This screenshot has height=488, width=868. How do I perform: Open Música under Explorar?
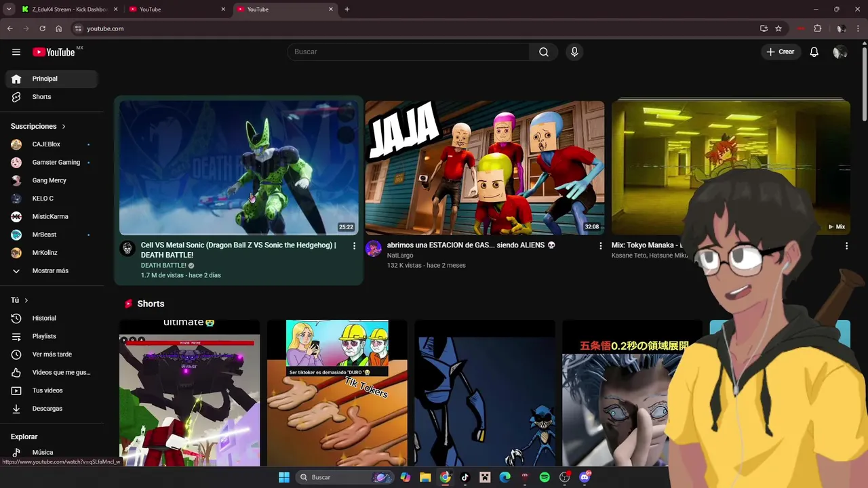(x=52, y=452)
